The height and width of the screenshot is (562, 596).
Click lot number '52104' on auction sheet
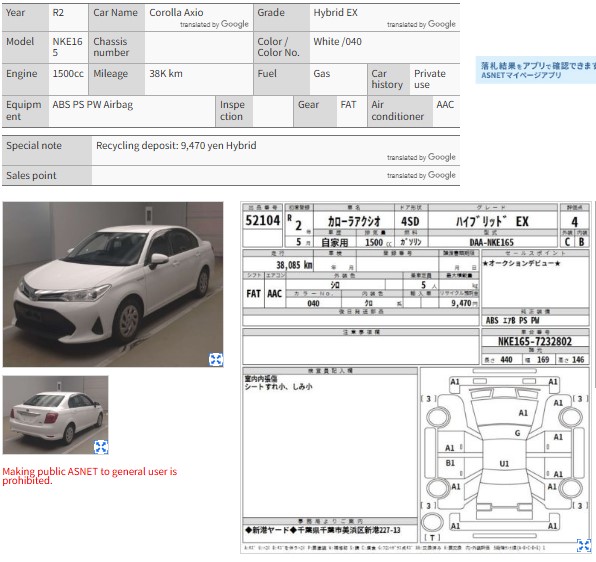(262, 220)
